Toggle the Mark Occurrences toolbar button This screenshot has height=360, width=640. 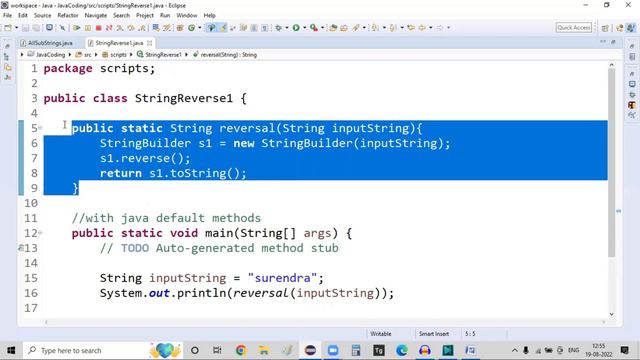[x=211, y=28]
